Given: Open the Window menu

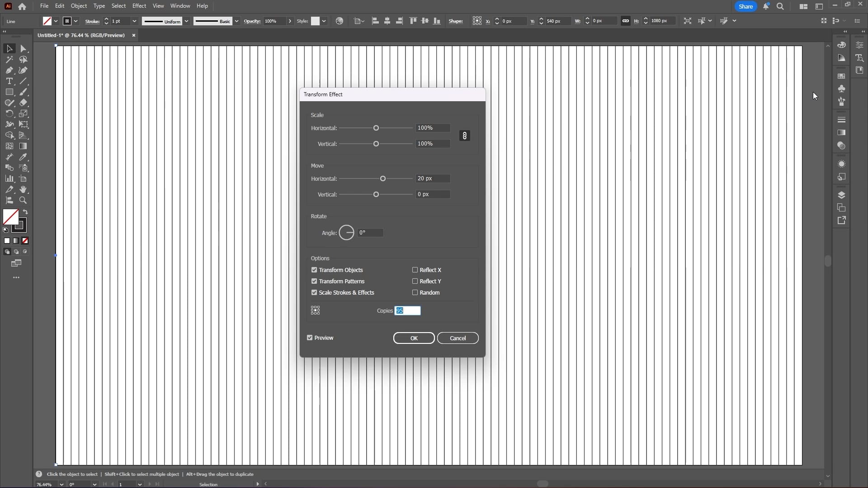Looking at the screenshot, I should [x=180, y=5].
